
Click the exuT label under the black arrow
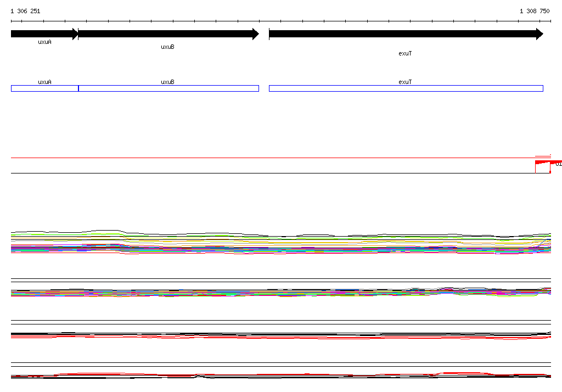(x=405, y=53)
